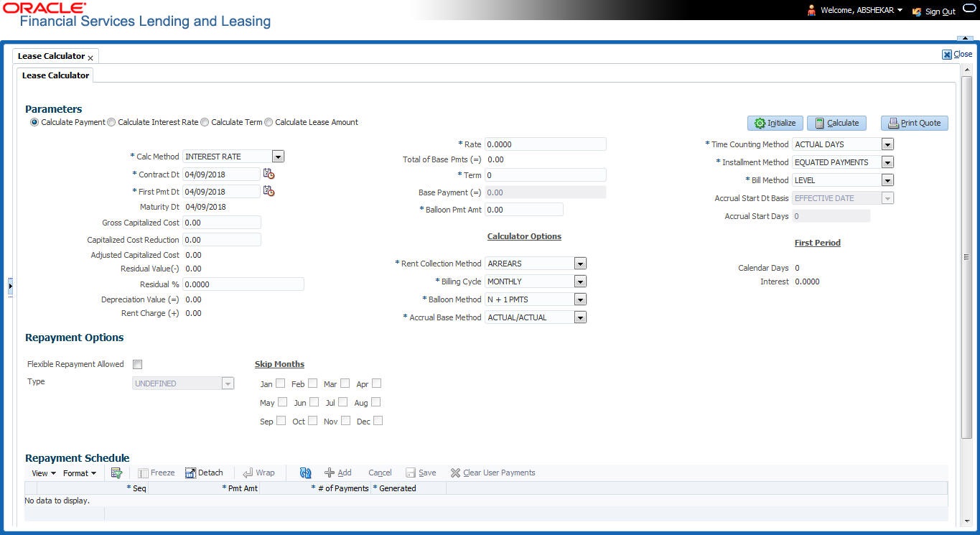Open the First Pmt Dt calendar picker

coord(269,191)
